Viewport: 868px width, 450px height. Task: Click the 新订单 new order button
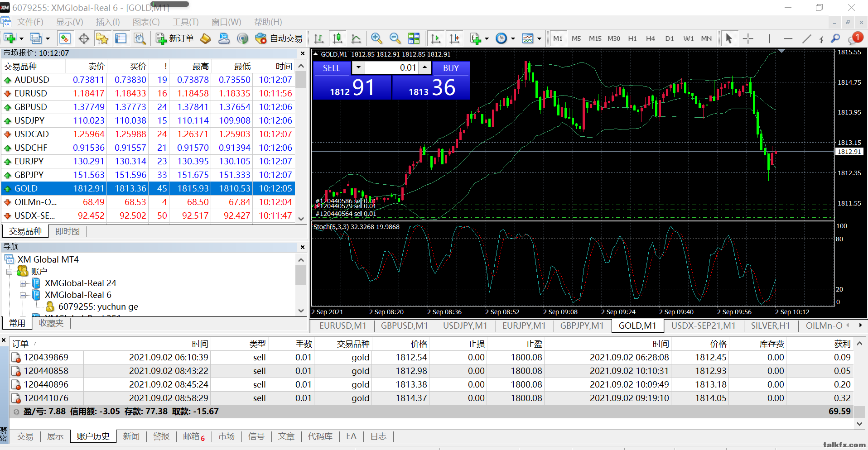pyautogui.click(x=175, y=38)
